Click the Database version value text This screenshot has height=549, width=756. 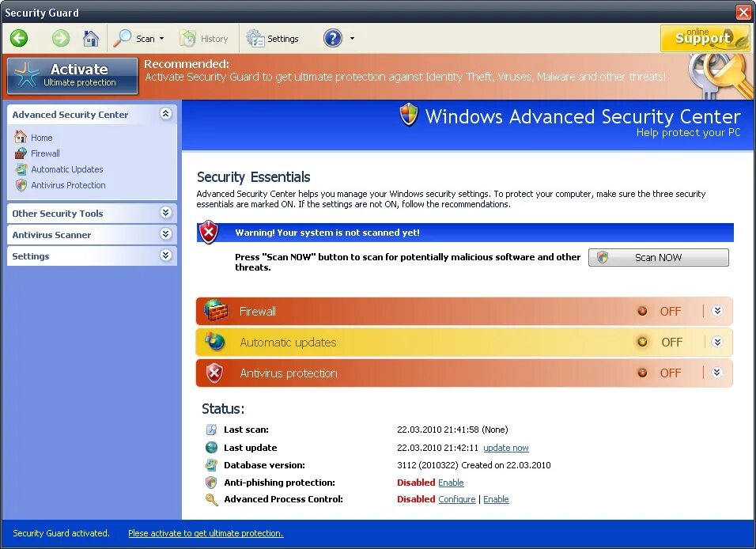[x=474, y=465]
